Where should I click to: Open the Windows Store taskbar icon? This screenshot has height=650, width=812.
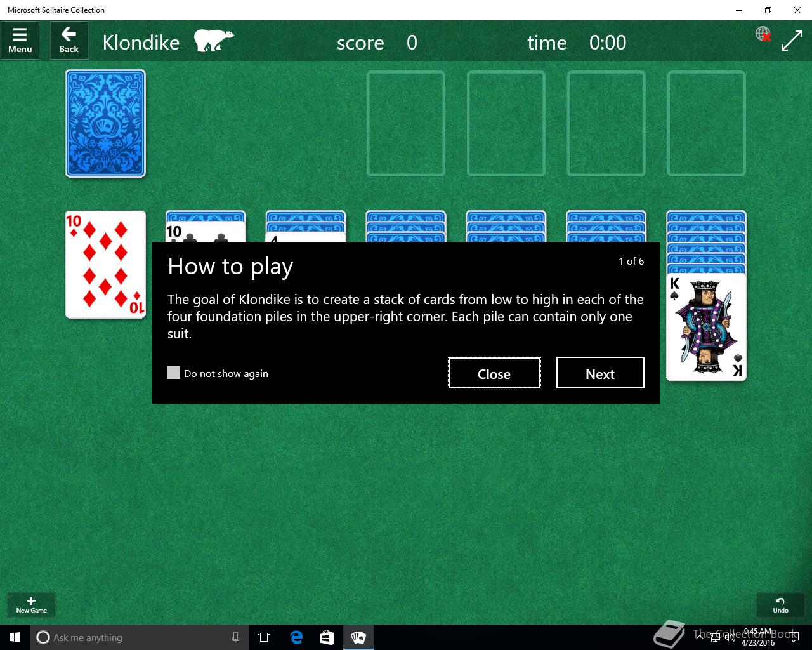tap(327, 637)
